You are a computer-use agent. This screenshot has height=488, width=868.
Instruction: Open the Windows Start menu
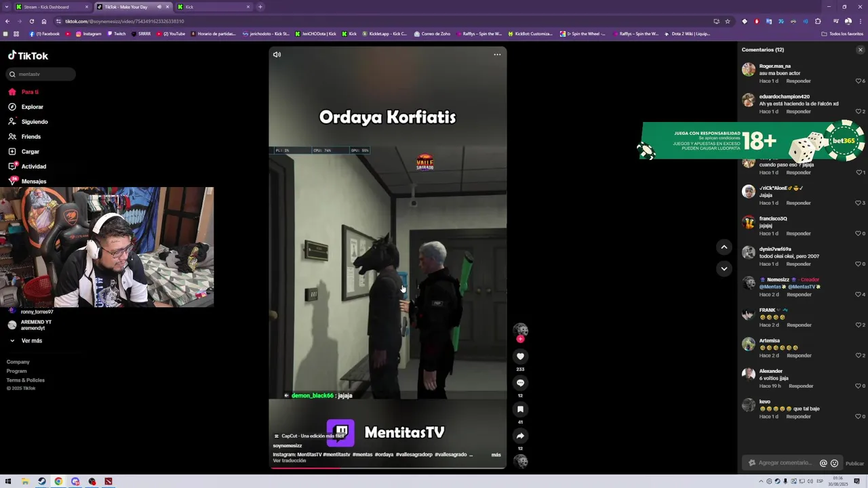pyautogui.click(x=8, y=481)
